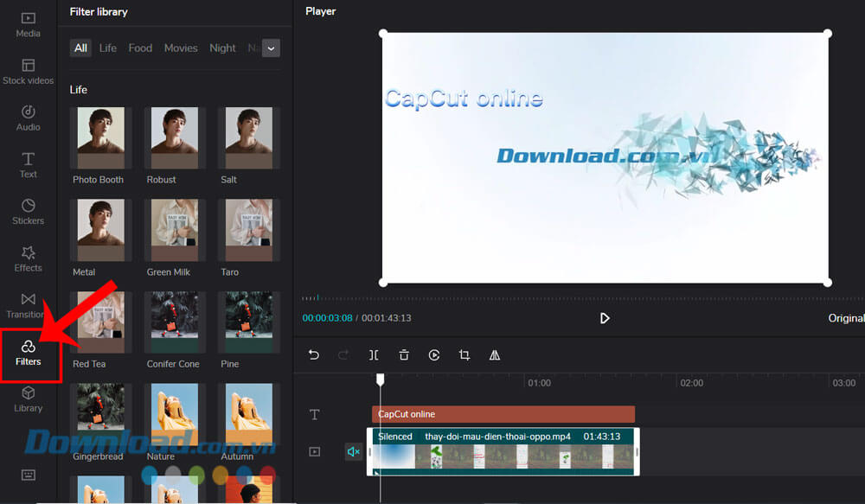This screenshot has height=504, width=865.
Task: Toggle mute on the video track
Action: click(353, 451)
